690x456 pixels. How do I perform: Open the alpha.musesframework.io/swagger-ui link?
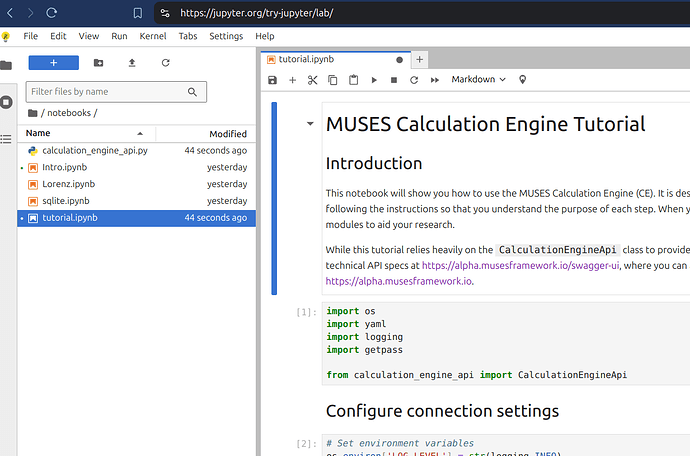[521, 265]
